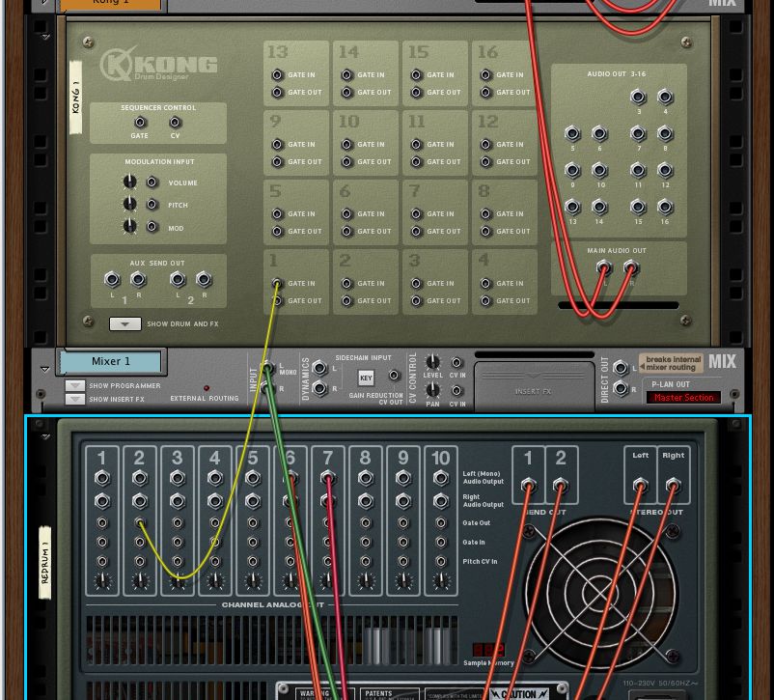Adjust Redrum channel 10 pitch CV knob

pos(441,581)
